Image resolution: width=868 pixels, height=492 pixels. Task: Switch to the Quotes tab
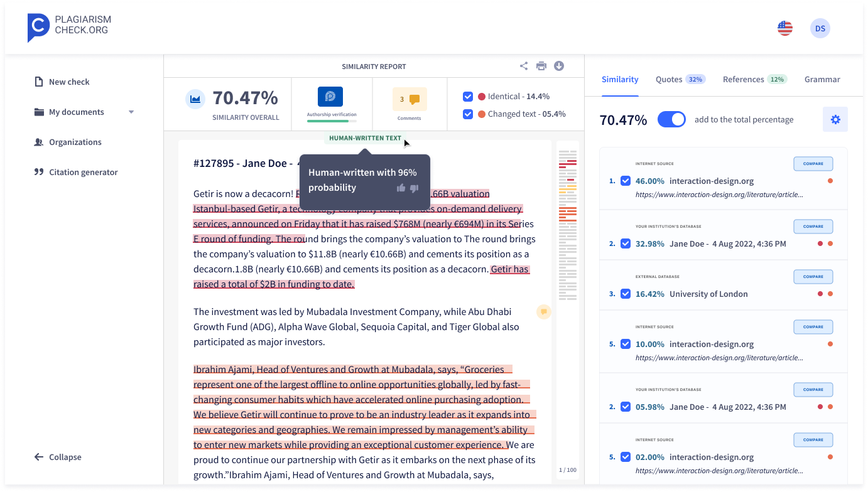(669, 79)
